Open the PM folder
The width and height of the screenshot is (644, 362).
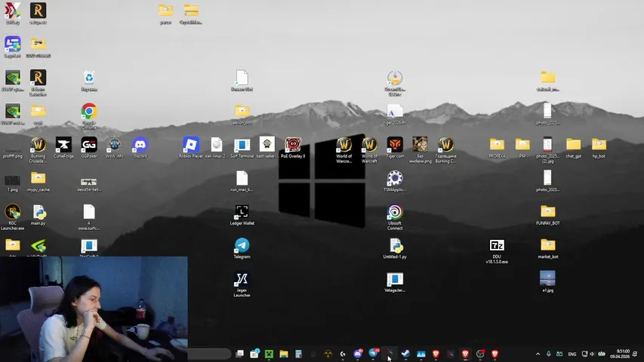pyautogui.click(x=522, y=148)
